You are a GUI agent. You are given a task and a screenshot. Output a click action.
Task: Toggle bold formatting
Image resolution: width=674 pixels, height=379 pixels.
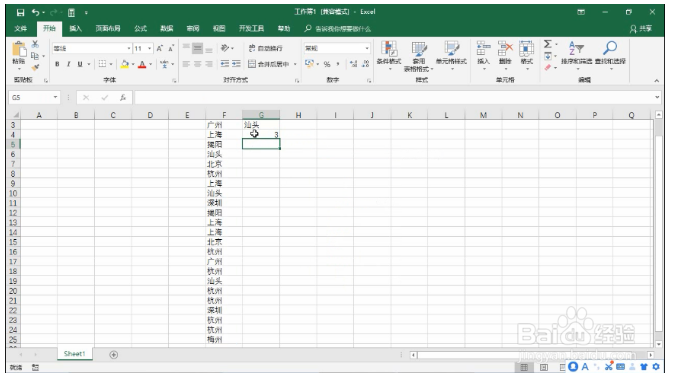57,64
